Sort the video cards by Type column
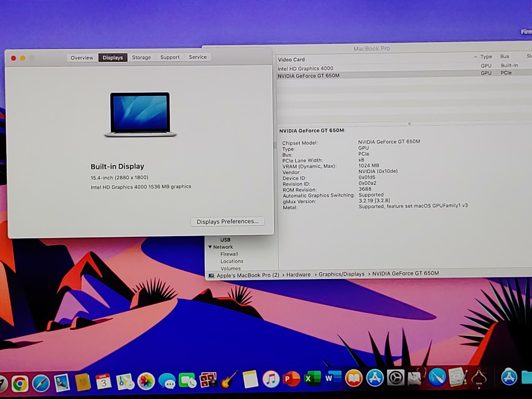The image size is (532, 399). point(486,57)
